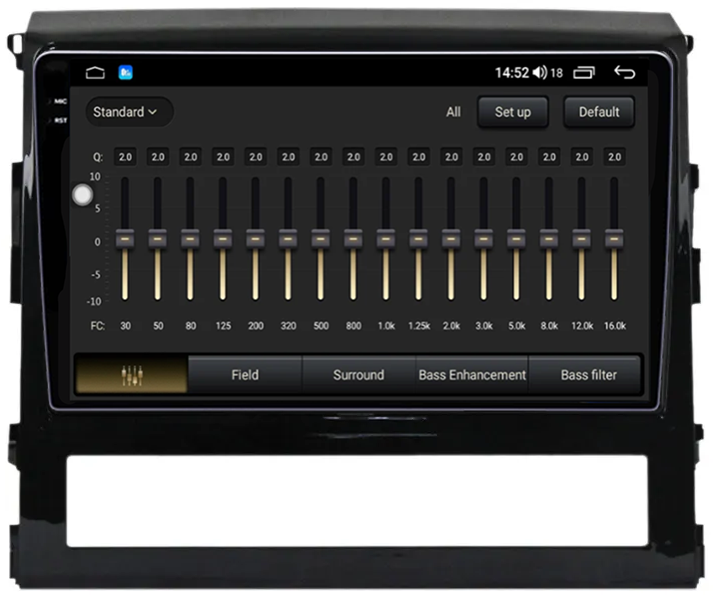Image resolution: width=720 pixels, height=597 pixels.
Task: Click the volume level 18 text
Action: [x=557, y=73]
